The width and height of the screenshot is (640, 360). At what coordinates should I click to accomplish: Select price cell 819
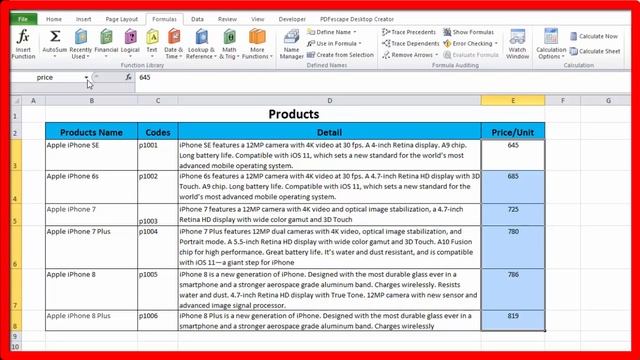pyautogui.click(x=513, y=320)
